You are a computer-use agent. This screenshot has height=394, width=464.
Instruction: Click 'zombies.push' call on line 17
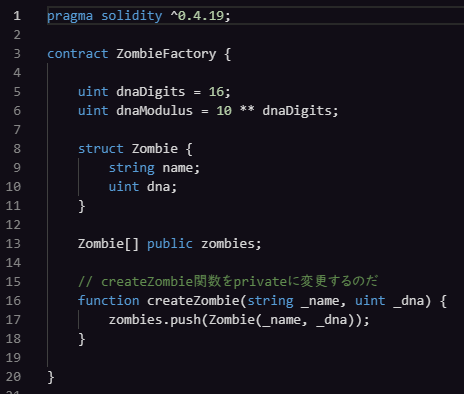[x=155, y=320]
